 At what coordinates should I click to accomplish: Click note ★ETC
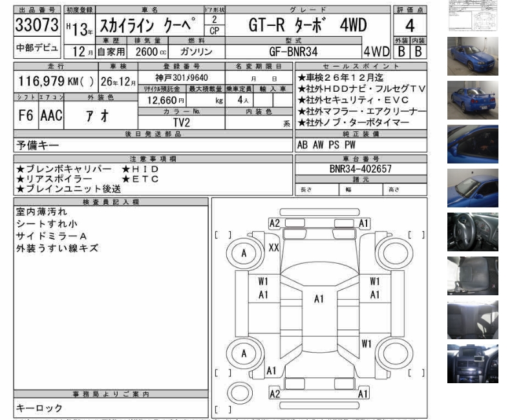140,179
